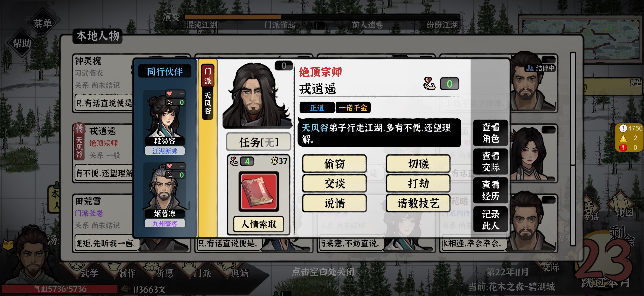Click the 结伴中 companion status icon

[529, 68]
